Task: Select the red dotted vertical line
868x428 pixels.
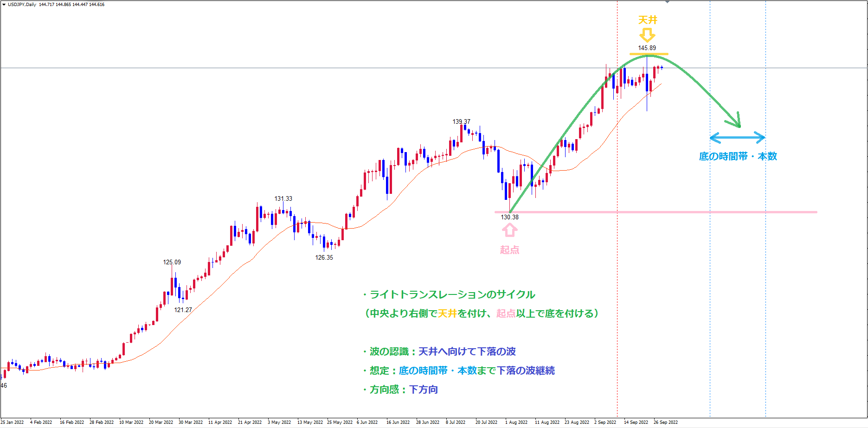Action: tap(617, 278)
